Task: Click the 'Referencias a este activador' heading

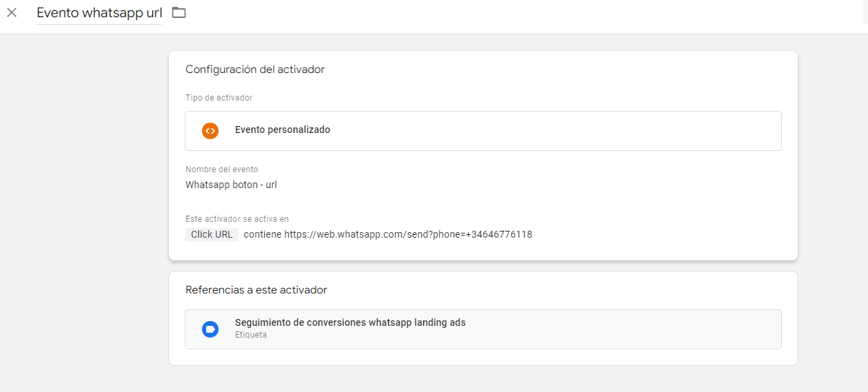Action: click(256, 290)
